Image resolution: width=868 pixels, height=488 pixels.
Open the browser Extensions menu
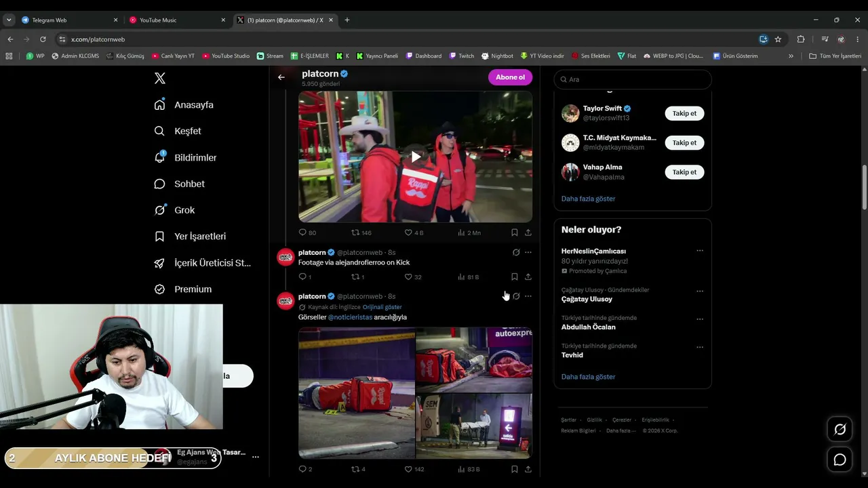click(x=801, y=39)
